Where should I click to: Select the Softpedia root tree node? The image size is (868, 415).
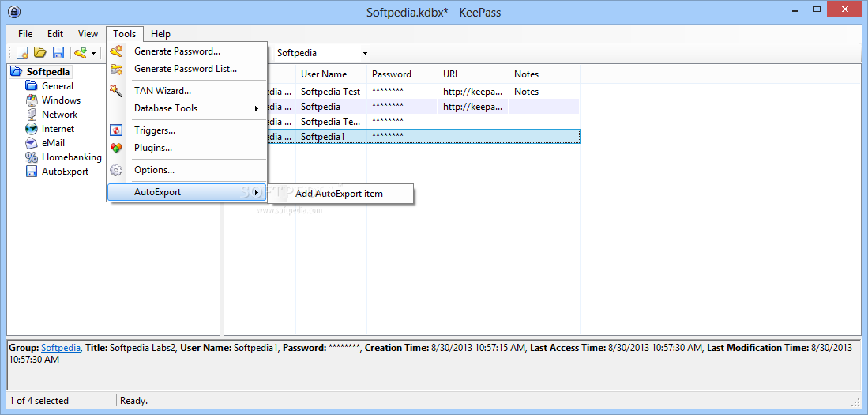click(x=48, y=71)
